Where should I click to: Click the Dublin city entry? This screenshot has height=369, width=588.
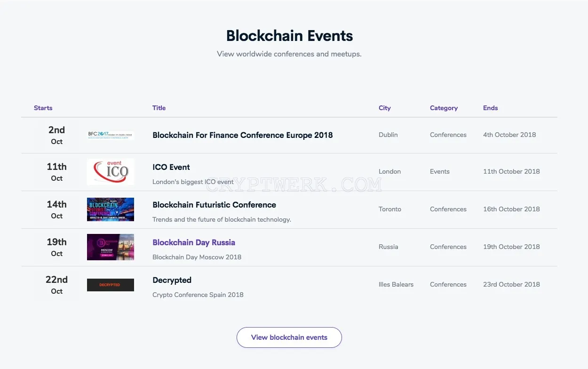point(388,135)
